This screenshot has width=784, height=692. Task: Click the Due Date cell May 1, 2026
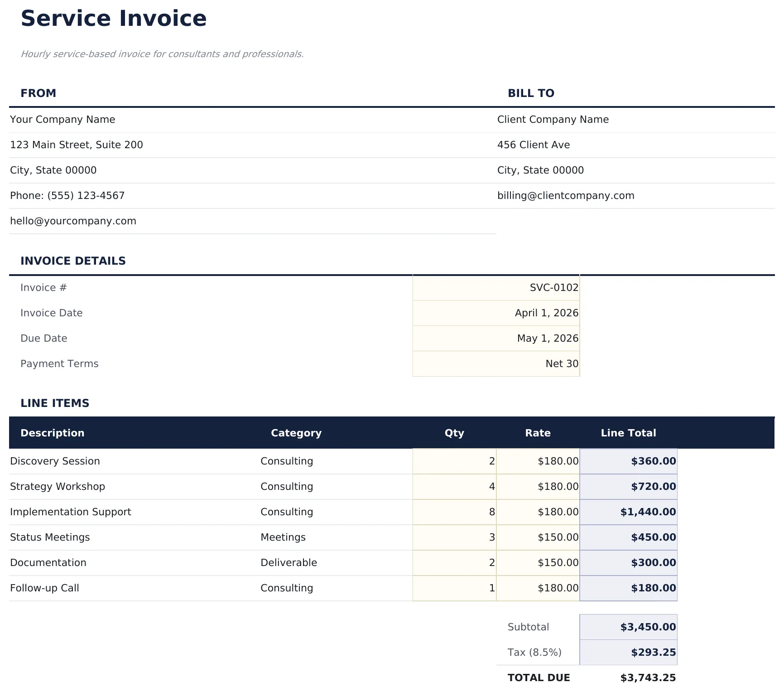[496, 338]
